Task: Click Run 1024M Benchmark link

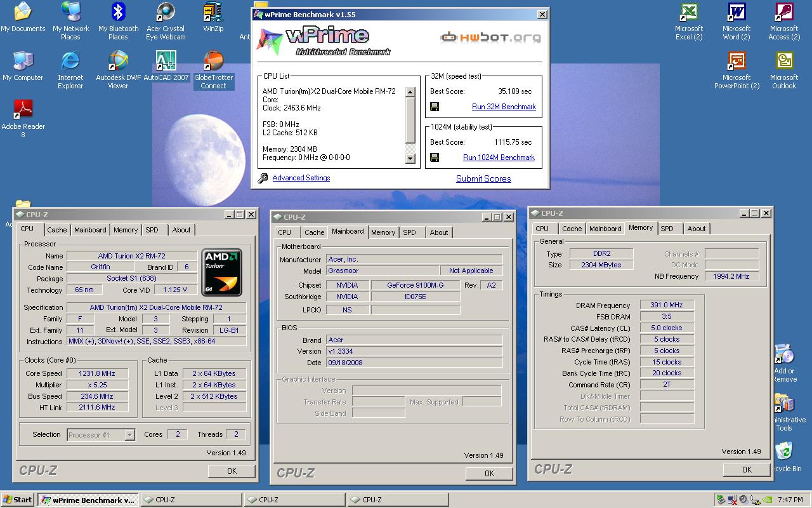Action: coord(499,157)
